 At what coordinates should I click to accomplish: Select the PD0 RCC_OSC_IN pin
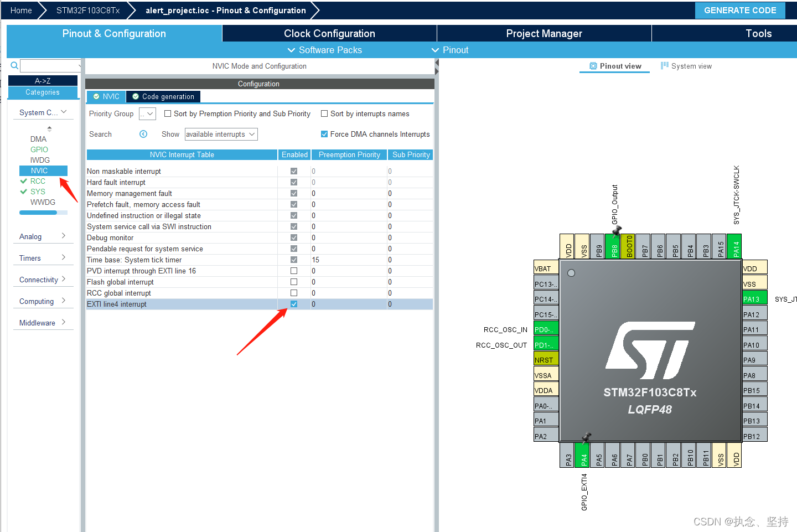click(546, 329)
